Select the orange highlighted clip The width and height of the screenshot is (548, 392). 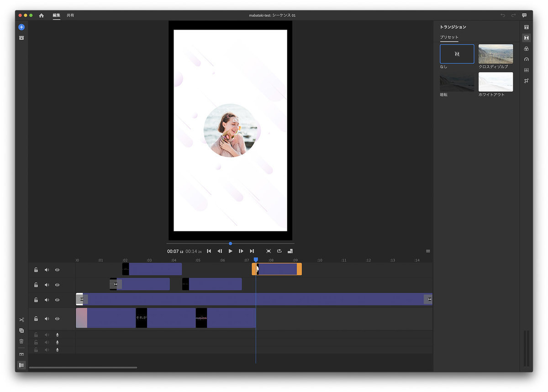[277, 269]
